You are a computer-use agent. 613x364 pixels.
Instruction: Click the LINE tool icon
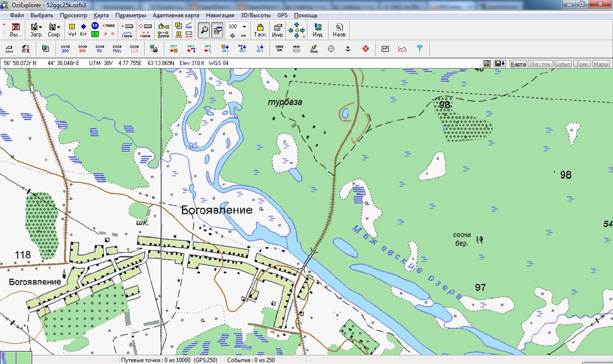click(189, 26)
